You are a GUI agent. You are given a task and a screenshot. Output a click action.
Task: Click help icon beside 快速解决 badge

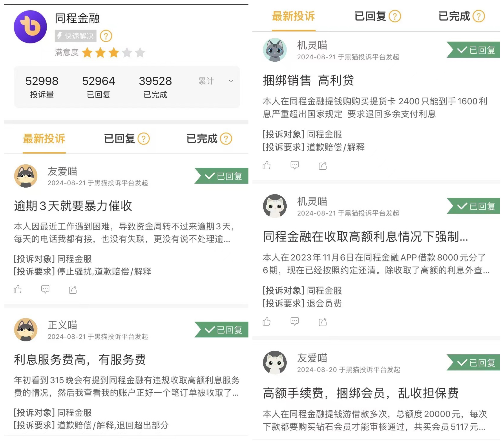point(106,36)
